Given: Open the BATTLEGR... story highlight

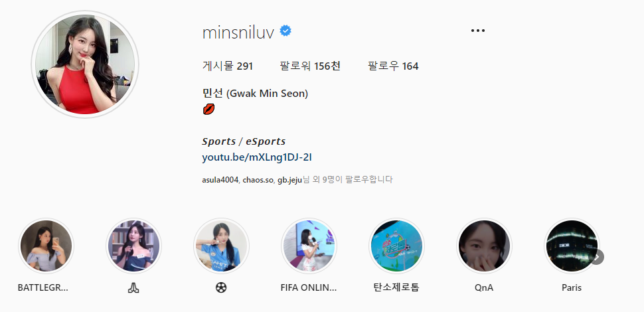Looking at the screenshot, I should [46, 246].
